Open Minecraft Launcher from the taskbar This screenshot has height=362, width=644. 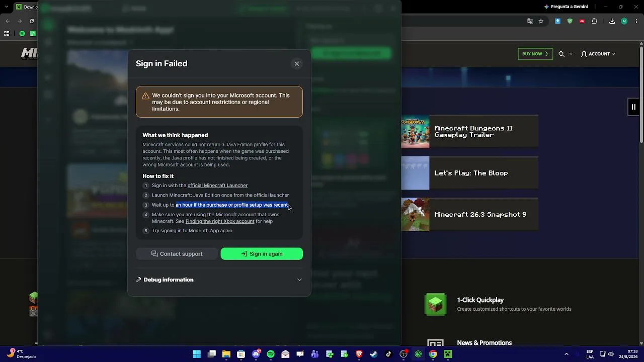tap(448, 354)
